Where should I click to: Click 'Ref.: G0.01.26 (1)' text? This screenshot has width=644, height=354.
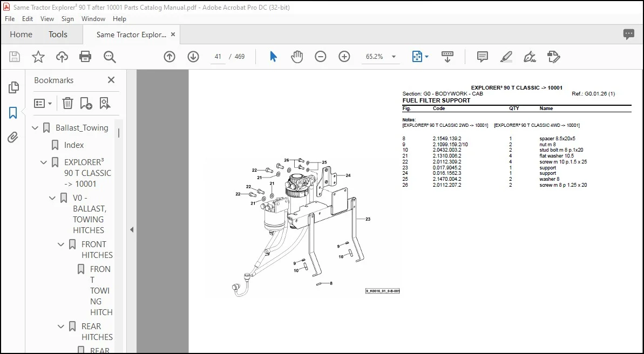[593, 94]
